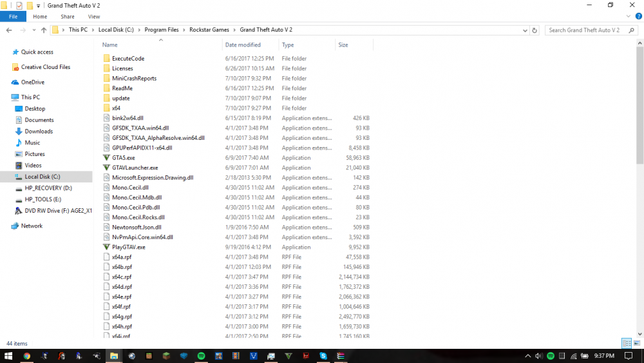
Task: Select the MiniCrashReports folder icon
Action: [106, 78]
